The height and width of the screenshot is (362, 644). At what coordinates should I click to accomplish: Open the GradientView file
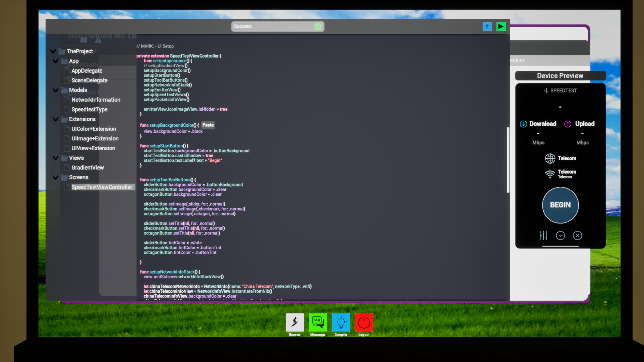pyautogui.click(x=88, y=167)
